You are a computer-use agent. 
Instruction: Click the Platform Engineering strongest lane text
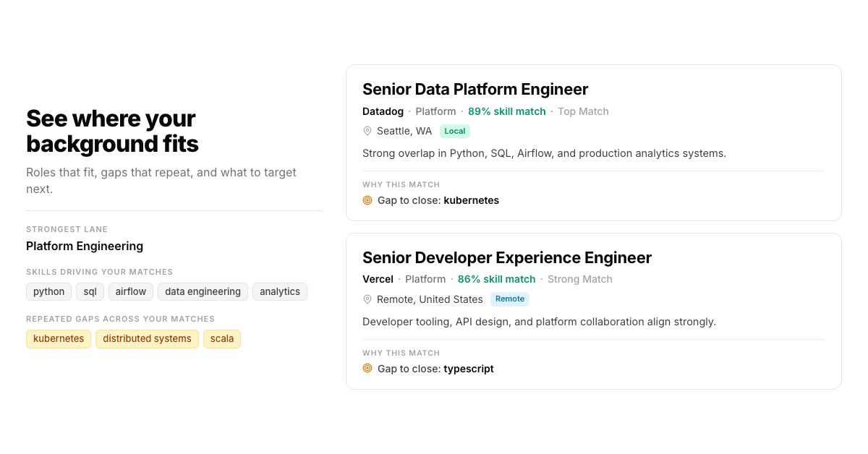tap(85, 246)
